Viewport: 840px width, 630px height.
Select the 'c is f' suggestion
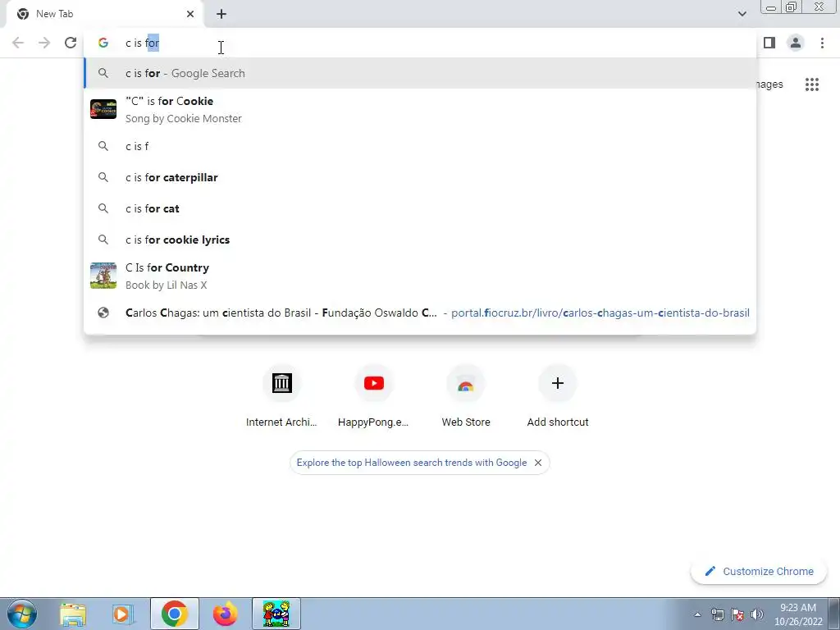420,146
